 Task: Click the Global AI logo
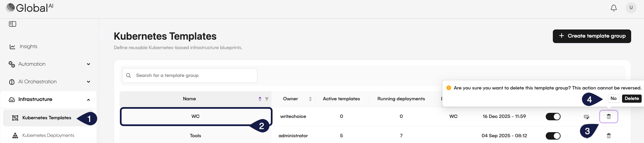tap(30, 8)
